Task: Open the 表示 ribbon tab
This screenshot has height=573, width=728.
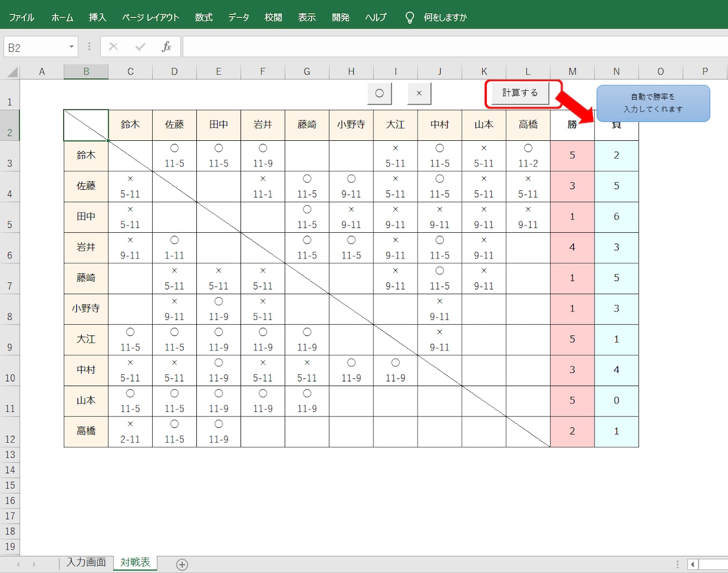Action: [307, 17]
